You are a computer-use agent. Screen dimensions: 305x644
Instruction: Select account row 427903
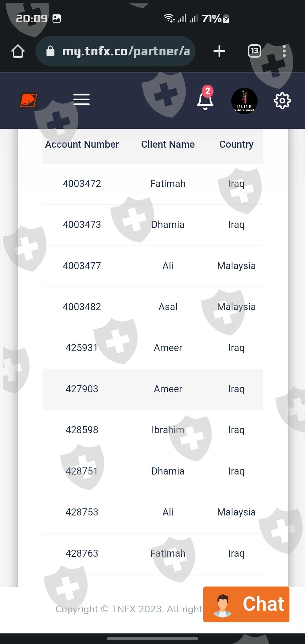tap(82, 389)
